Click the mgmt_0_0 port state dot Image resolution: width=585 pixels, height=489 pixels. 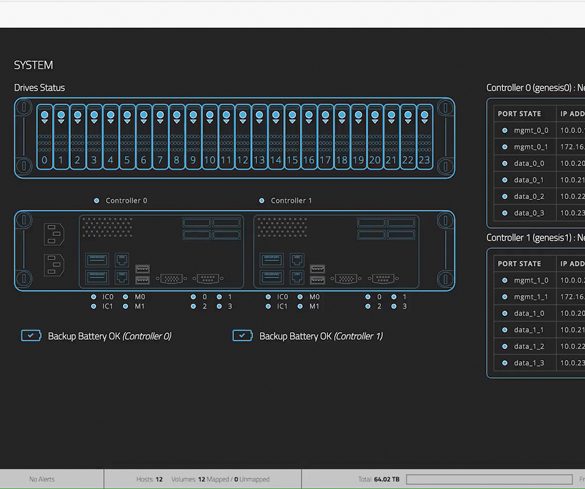tap(505, 131)
